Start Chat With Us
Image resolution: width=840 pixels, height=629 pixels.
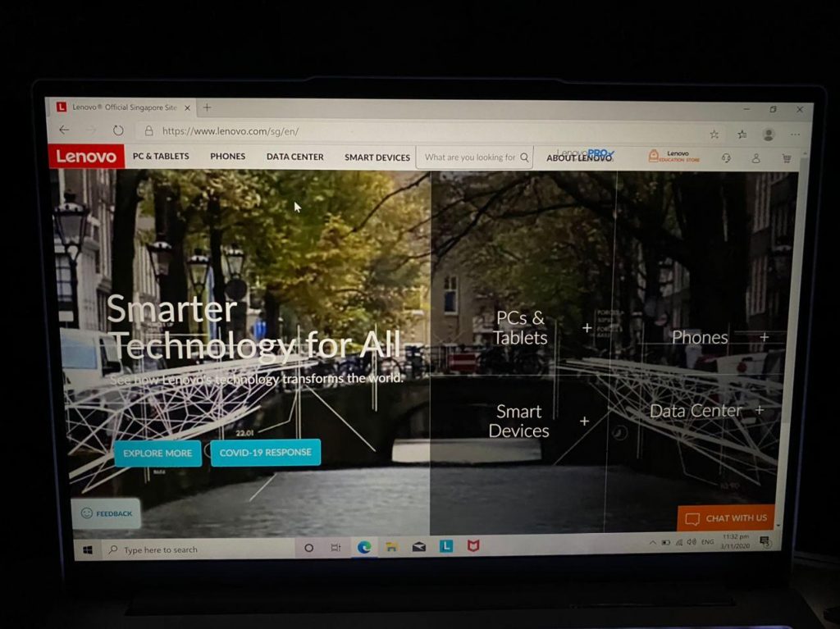point(726,517)
